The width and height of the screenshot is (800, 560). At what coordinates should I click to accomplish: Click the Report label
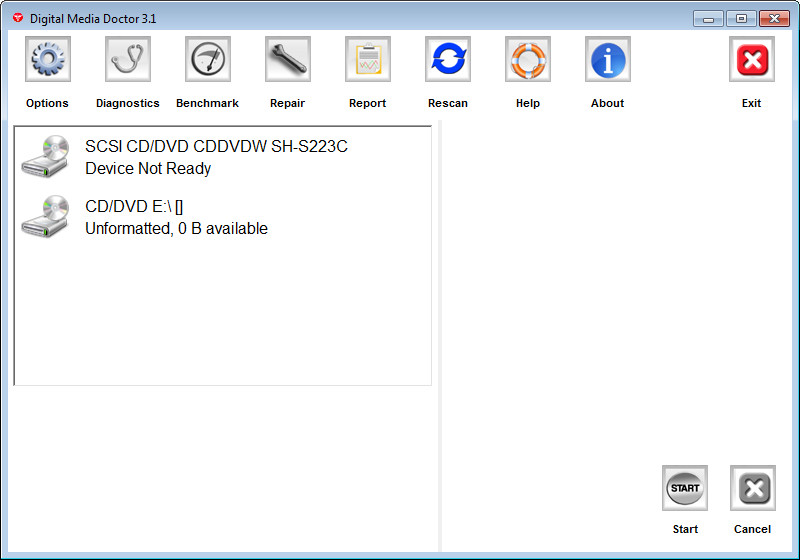click(x=368, y=103)
